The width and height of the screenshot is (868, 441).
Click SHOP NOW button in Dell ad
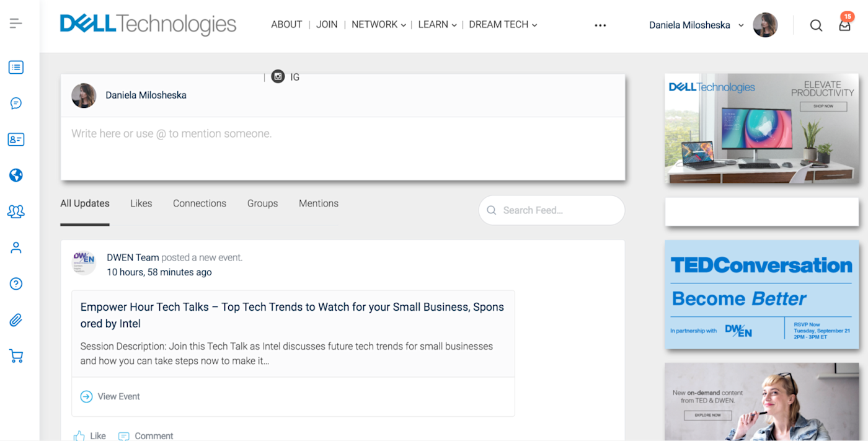coord(823,106)
